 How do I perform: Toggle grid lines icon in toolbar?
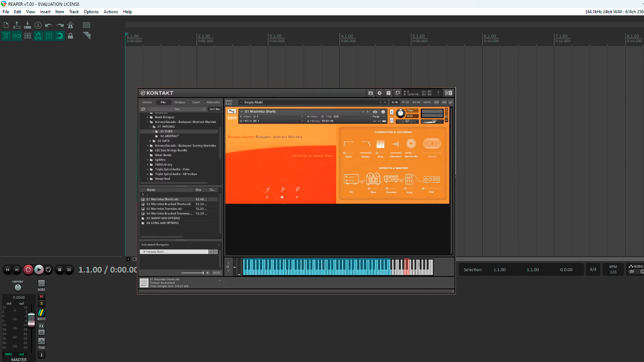click(x=49, y=36)
